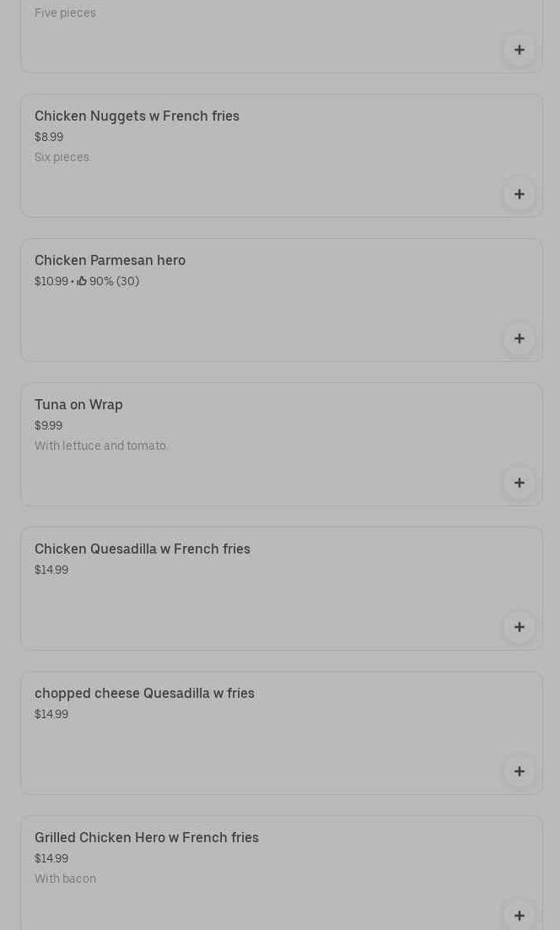The width and height of the screenshot is (560, 930).
Task: Click the $8.99 price under Chicken Nuggets
Action: point(49,137)
